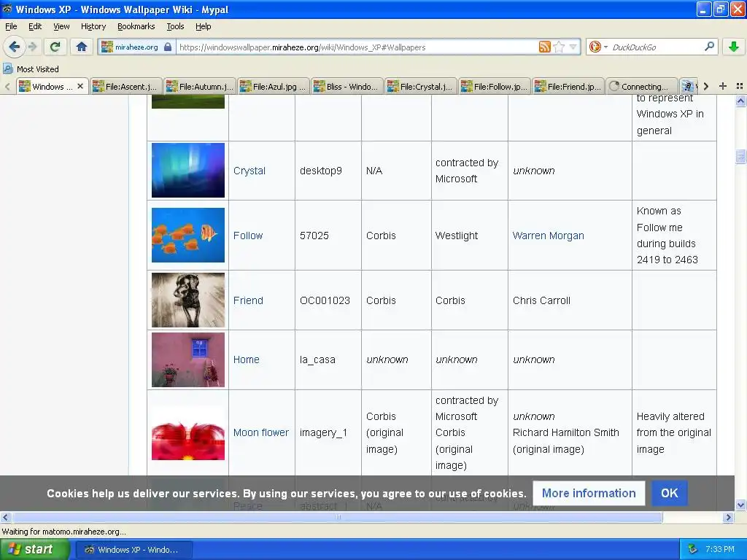Open the URL history dropdown arrow
The width and height of the screenshot is (747, 560).
tap(573, 47)
